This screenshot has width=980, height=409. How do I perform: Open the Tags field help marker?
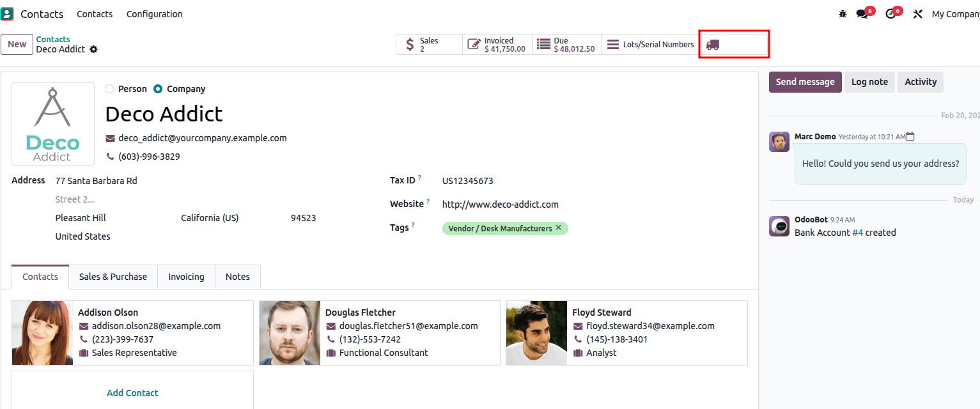[413, 224]
